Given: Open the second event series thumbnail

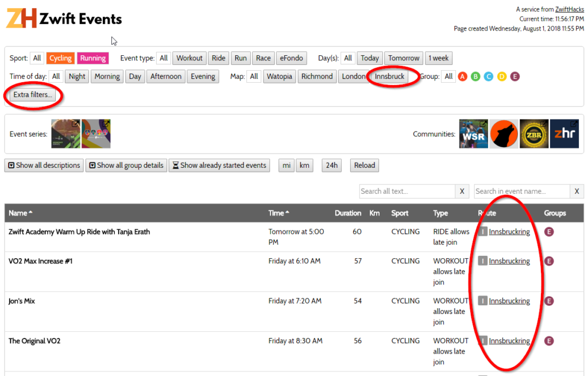Looking at the screenshot, I should 96,134.
